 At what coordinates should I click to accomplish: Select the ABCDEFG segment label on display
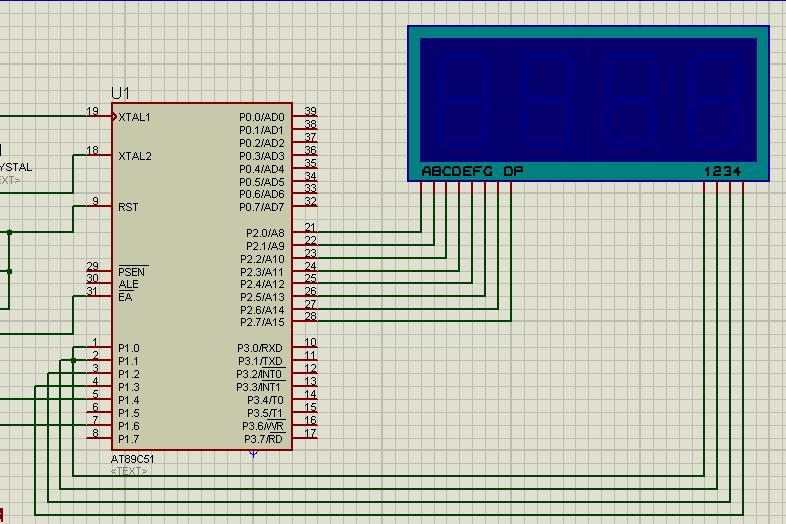tap(457, 171)
